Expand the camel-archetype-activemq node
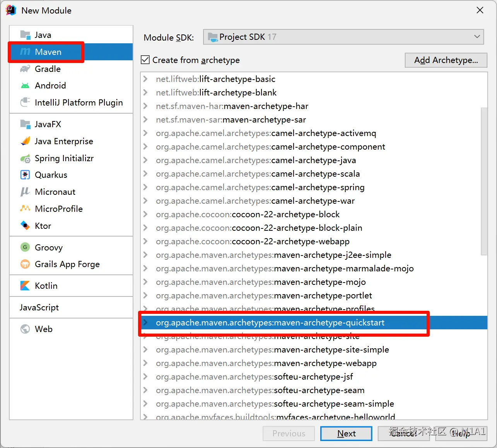 pos(145,133)
